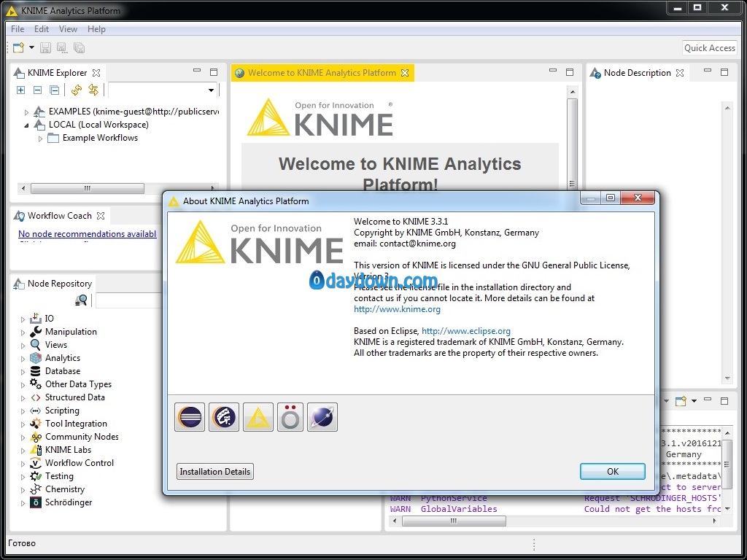Image resolution: width=747 pixels, height=560 pixels.
Task: Click the Eclipse feature icon in About dialog
Action: point(190,417)
